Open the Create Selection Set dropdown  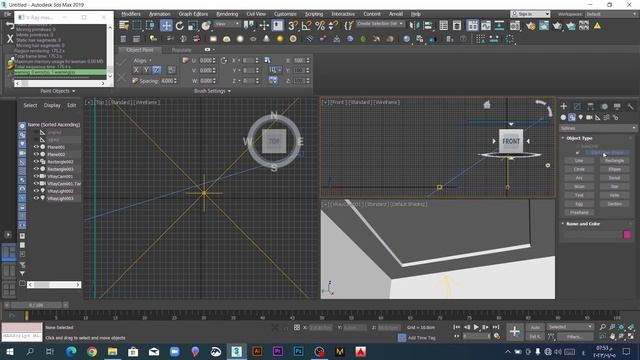point(380,24)
